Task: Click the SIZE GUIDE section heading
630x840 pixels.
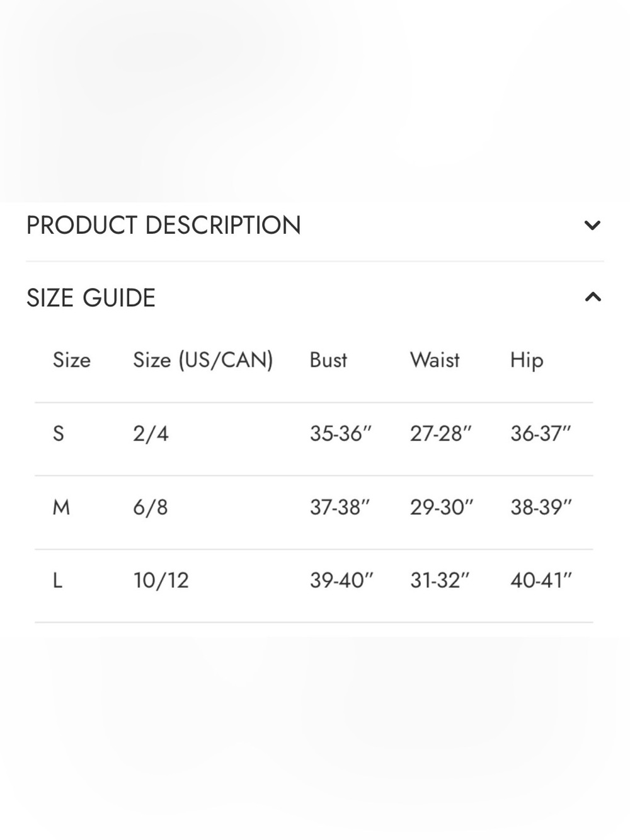Action: (x=91, y=297)
